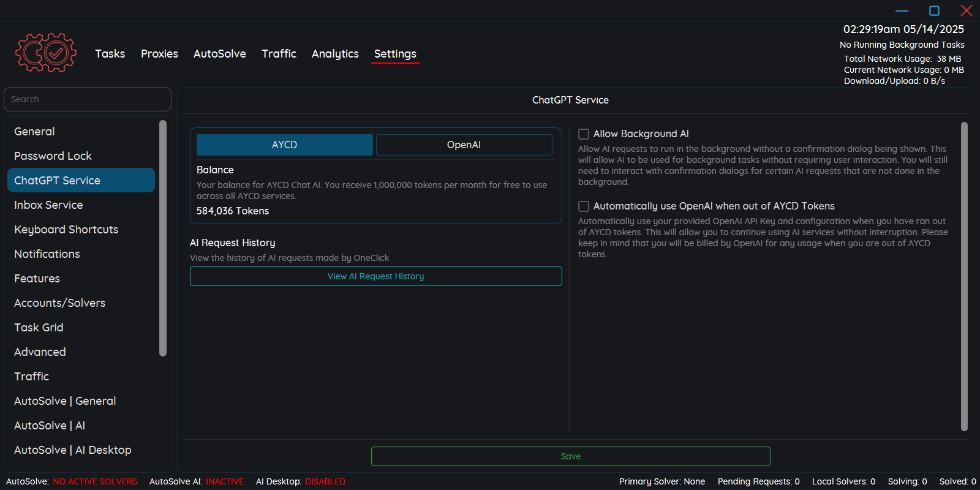The height and width of the screenshot is (490, 980).
Task: Open Accounts/Solvers settings
Action: (81, 303)
